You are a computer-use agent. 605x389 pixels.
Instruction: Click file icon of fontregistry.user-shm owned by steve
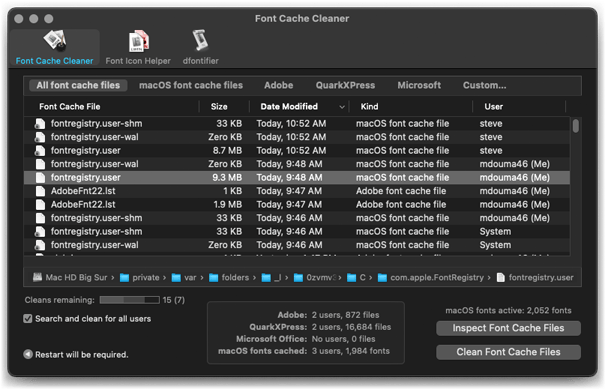pyautogui.click(x=39, y=123)
